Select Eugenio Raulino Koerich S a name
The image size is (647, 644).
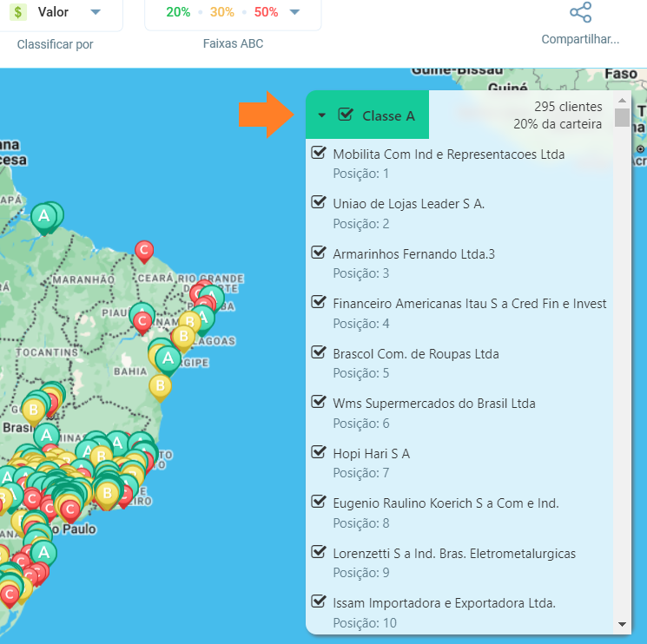click(446, 503)
